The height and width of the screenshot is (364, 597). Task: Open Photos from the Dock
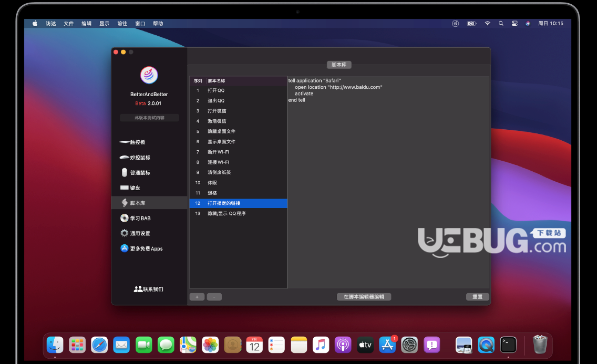pos(210,345)
